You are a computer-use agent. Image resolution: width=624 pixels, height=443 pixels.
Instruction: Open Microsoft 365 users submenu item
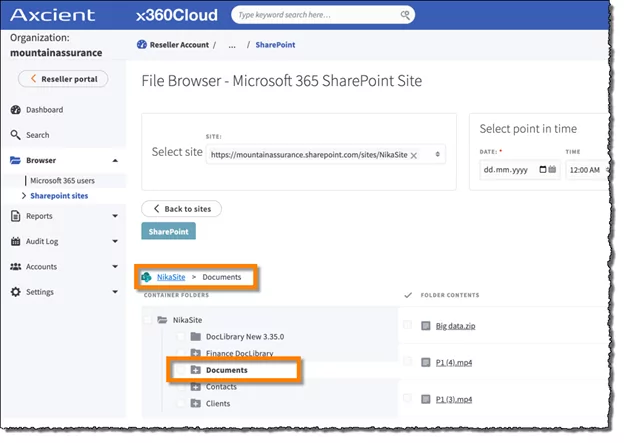[62, 181]
